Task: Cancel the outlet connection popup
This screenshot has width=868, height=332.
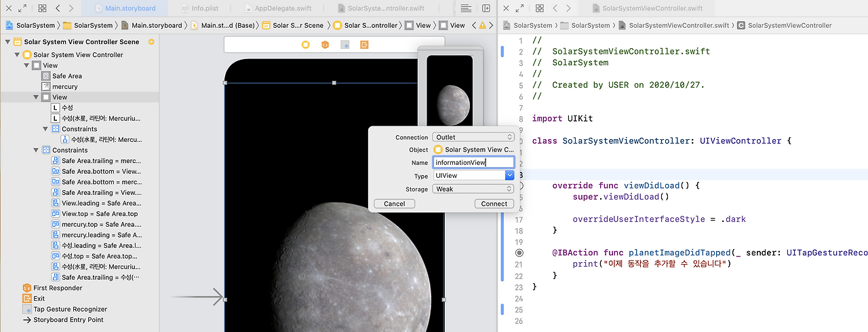Action: 394,204
